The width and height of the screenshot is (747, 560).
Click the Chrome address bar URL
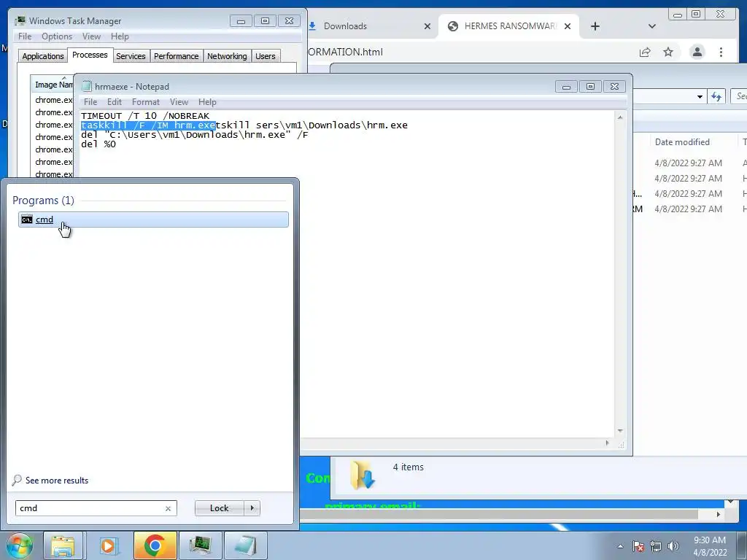pyautogui.click(x=345, y=52)
